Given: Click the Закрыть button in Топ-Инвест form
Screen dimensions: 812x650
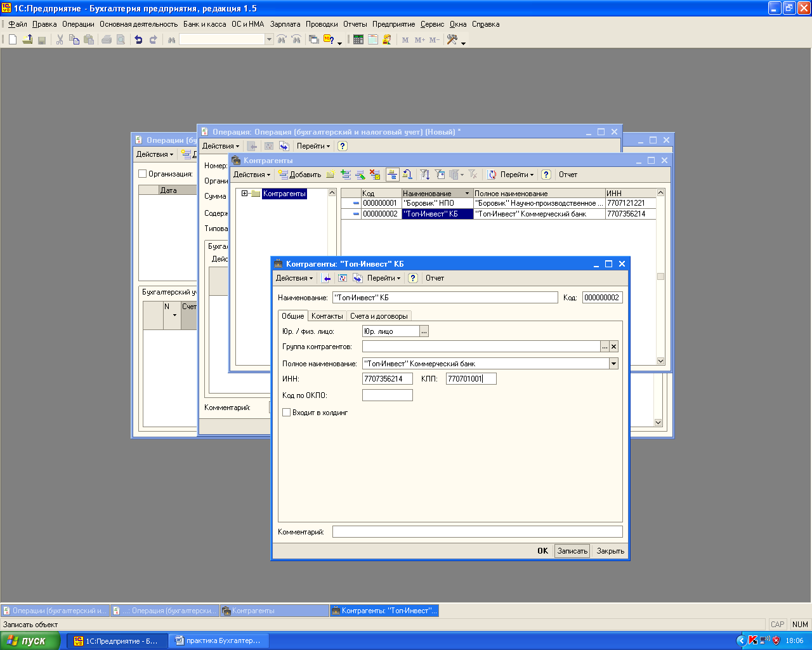Looking at the screenshot, I should [x=610, y=551].
